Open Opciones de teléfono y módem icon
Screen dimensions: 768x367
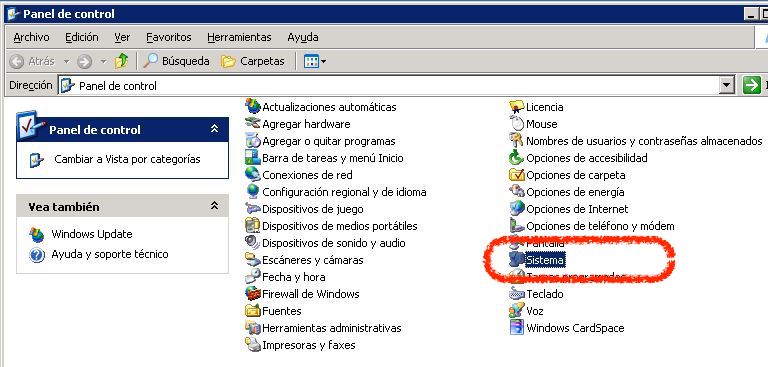[x=517, y=225]
